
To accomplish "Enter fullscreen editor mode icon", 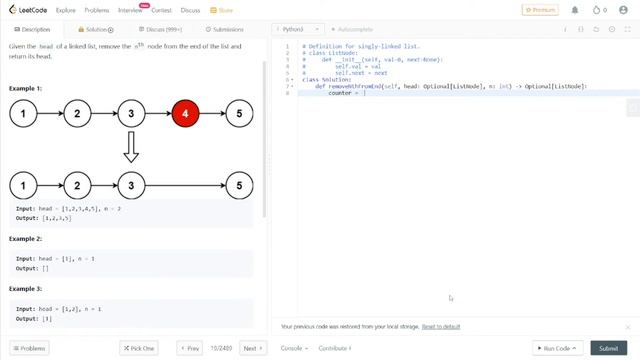I will coord(627,29).
